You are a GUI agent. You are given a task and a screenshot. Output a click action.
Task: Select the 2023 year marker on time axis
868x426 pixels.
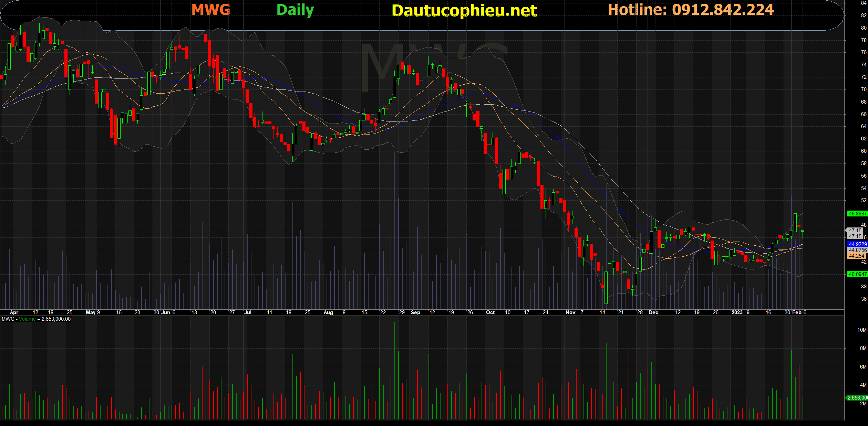(x=737, y=312)
